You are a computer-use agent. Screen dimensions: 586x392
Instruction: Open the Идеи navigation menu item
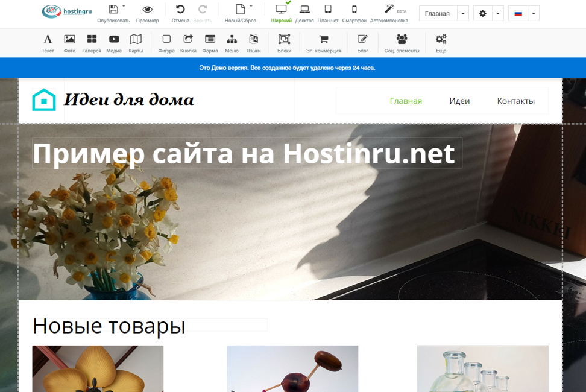(459, 100)
